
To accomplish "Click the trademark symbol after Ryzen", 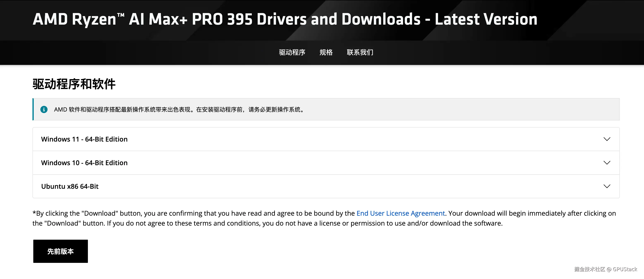I will tap(121, 15).
